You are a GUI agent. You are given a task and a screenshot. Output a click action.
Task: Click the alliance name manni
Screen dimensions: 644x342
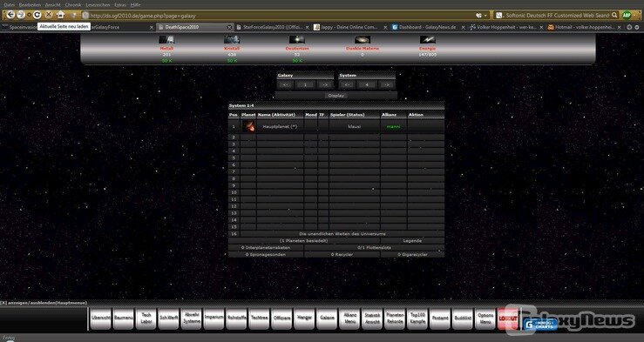point(394,127)
